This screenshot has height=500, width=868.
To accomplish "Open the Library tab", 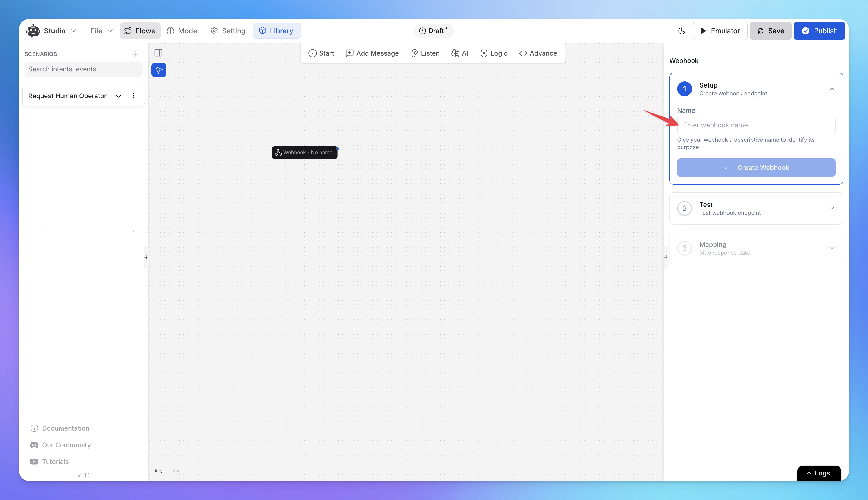I will [277, 31].
